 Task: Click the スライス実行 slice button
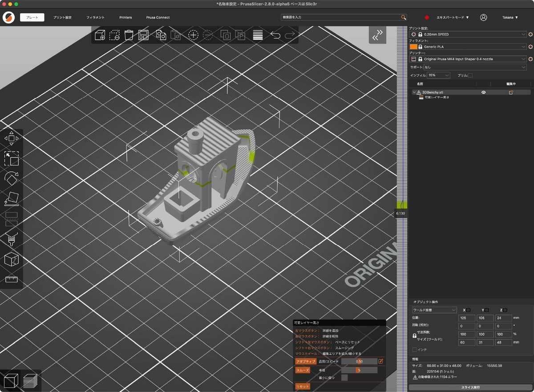tap(470, 388)
